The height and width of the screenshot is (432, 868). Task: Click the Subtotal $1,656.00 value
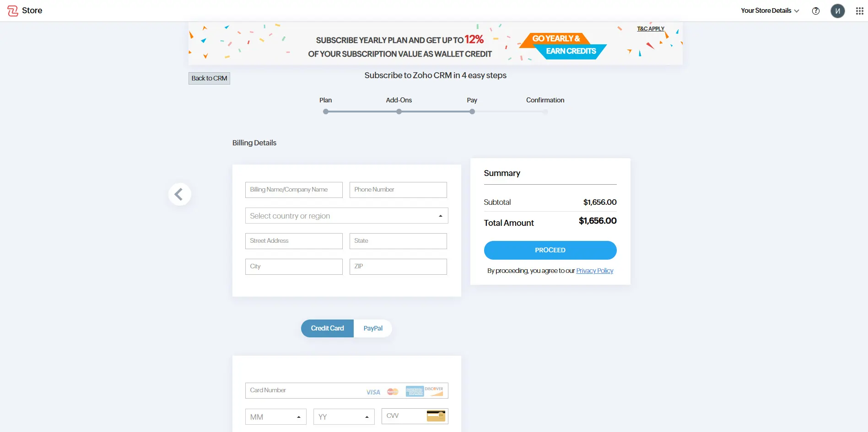point(600,202)
